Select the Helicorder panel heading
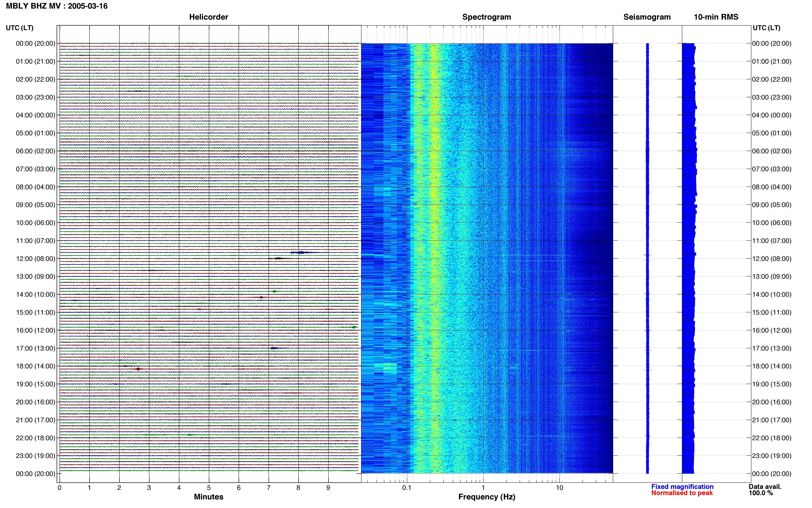Screen dimensions: 812x508 [x=209, y=17]
